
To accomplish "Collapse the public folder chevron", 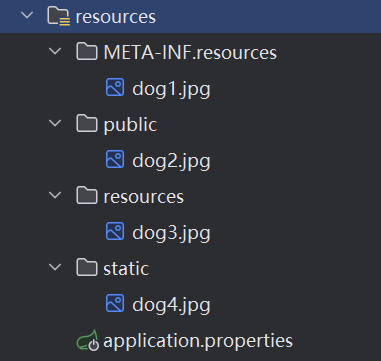I will click(55, 123).
